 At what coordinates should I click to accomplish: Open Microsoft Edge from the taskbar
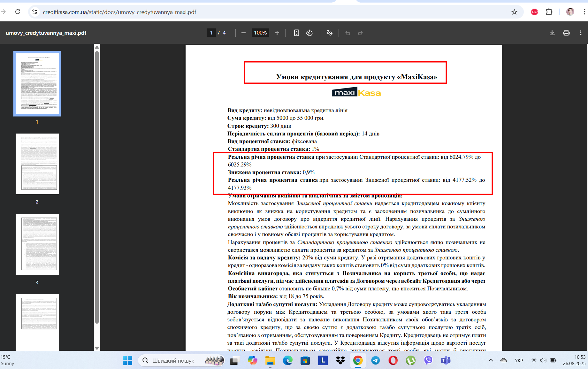click(287, 360)
